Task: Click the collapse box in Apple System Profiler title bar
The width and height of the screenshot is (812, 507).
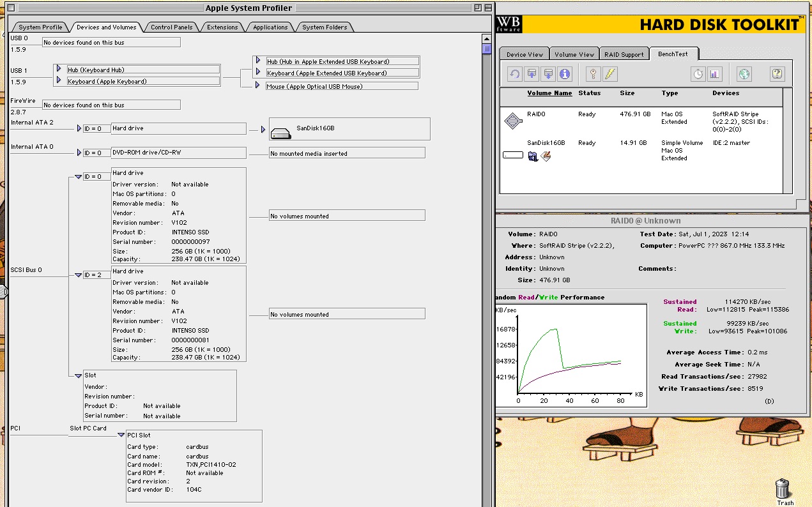Action: click(487, 8)
